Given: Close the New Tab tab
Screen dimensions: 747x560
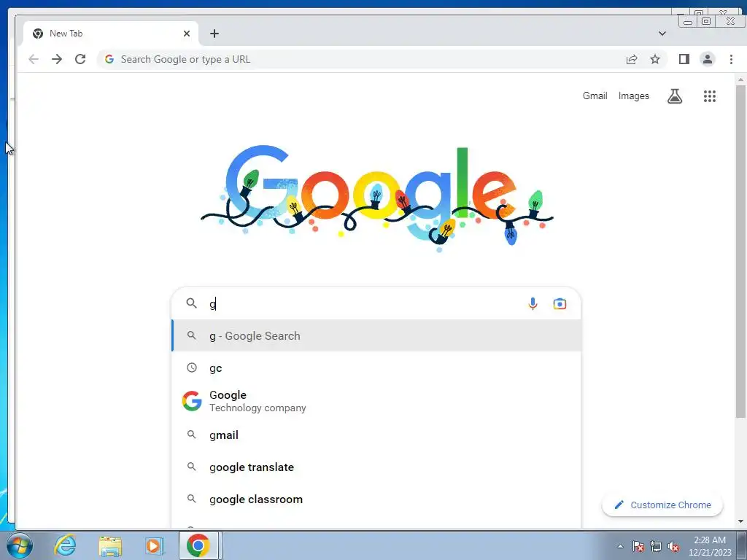Looking at the screenshot, I should point(187,34).
